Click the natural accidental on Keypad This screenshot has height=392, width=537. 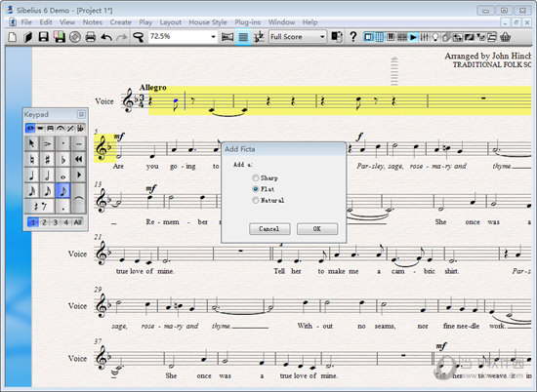pos(31,159)
